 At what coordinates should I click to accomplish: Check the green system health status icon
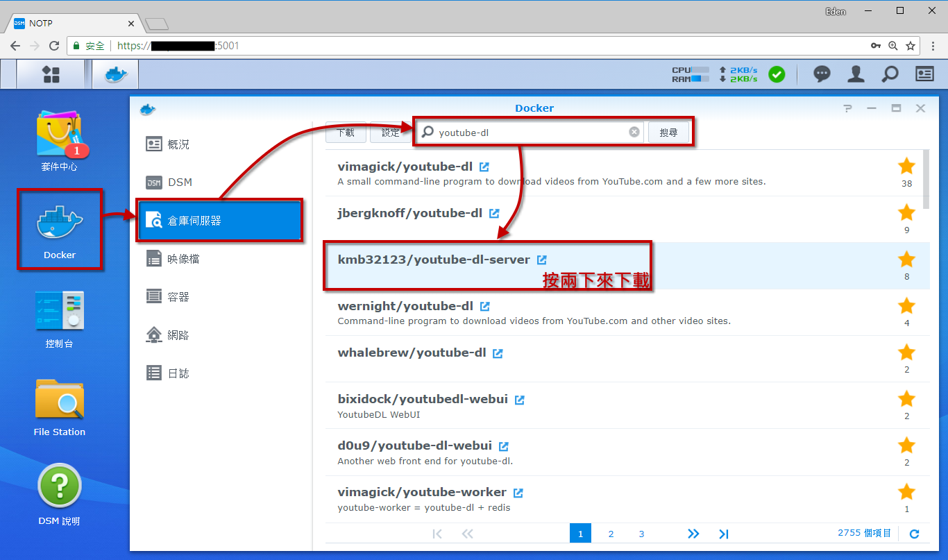point(777,74)
